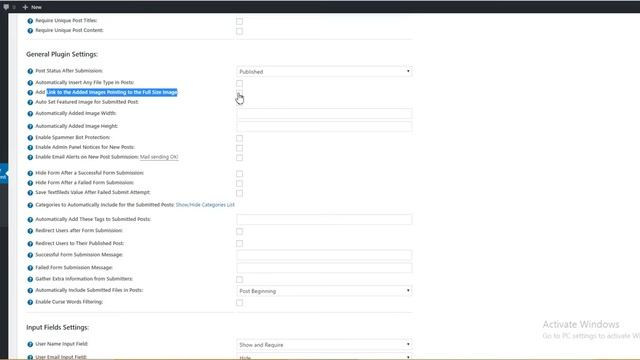Open help for Post Status After Submission
640x360 pixels.
tap(30, 71)
